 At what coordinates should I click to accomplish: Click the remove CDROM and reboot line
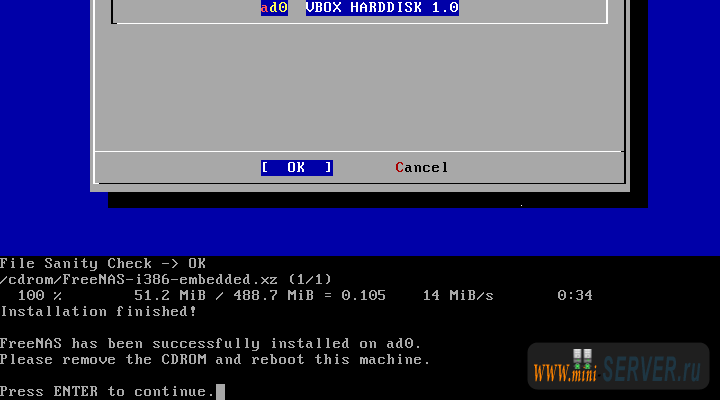[x=215, y=359]
